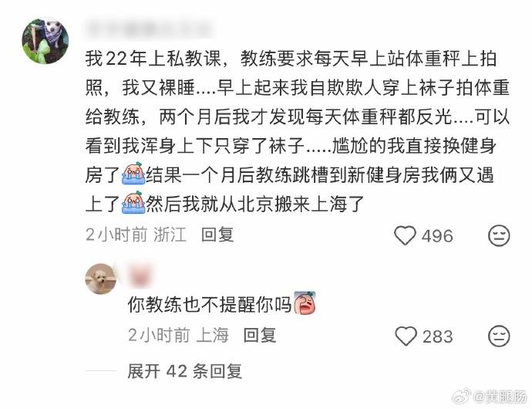The image size is (532, 409).
Task: Tap the 283 like count
Action: click(438, 336)
